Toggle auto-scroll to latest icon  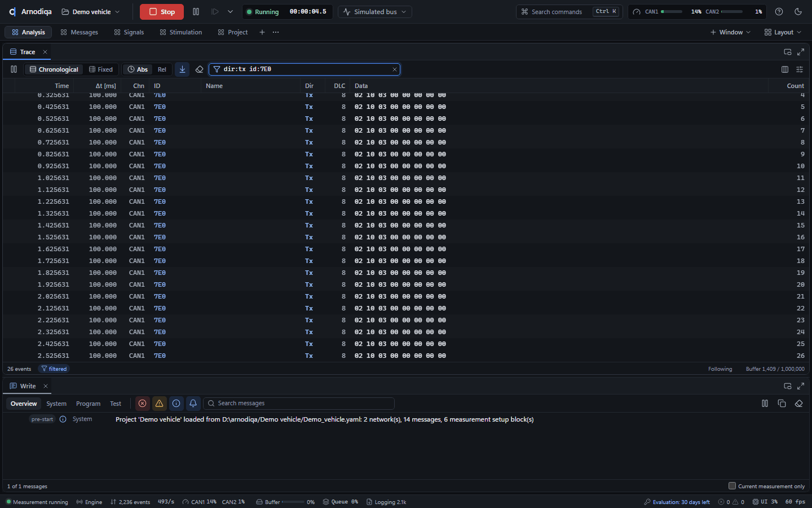(x=182, y=69)
